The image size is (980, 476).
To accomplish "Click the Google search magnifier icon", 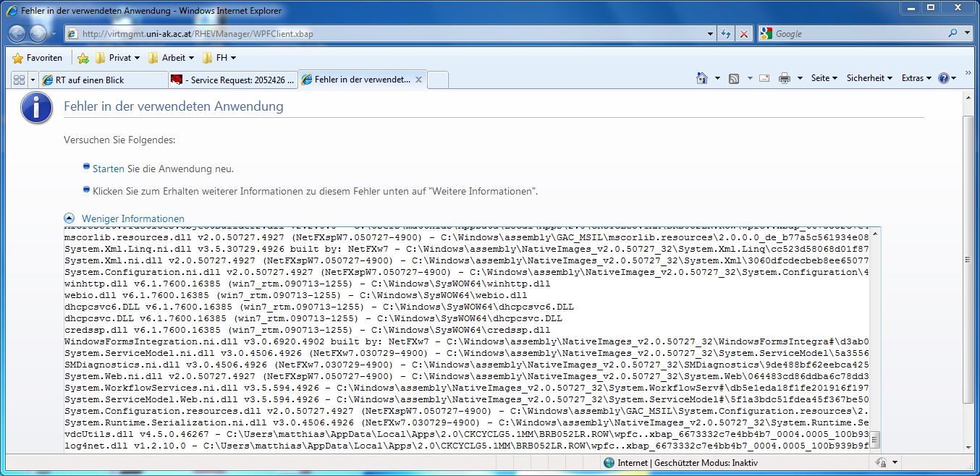I will click(x=953, y=33).
